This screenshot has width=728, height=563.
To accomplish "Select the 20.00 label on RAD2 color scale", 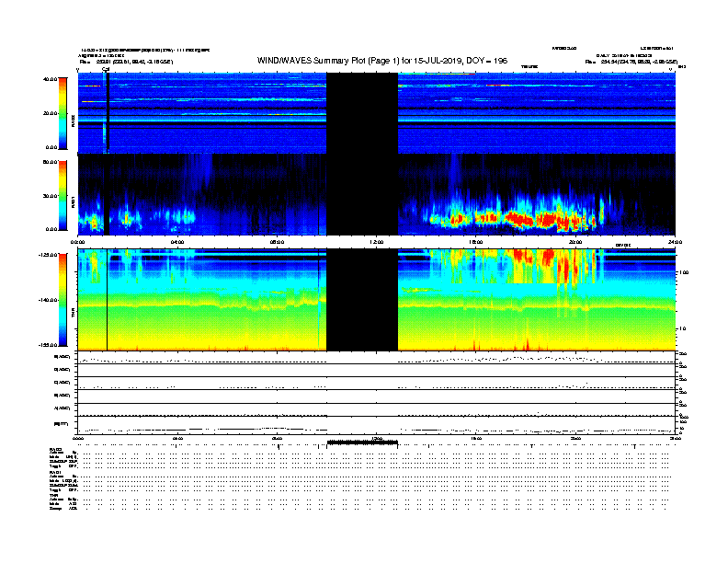I will pyautogui.click(x=50, y=113).
